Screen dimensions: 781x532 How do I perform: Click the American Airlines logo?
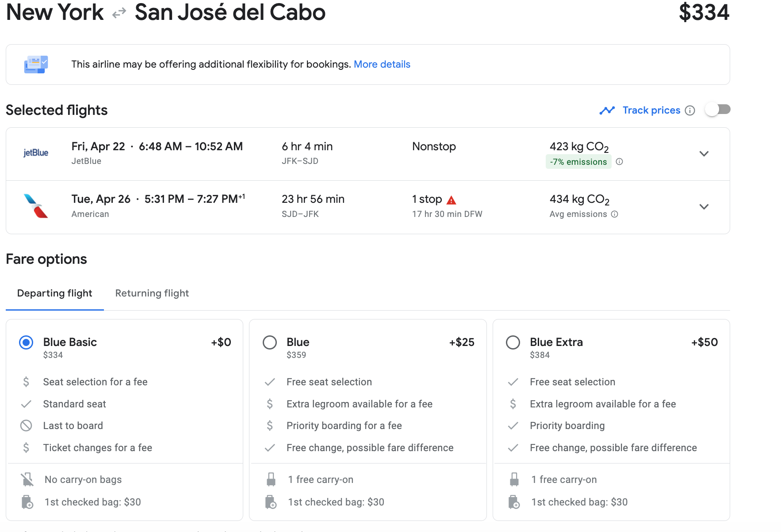(x=36, y=206)
